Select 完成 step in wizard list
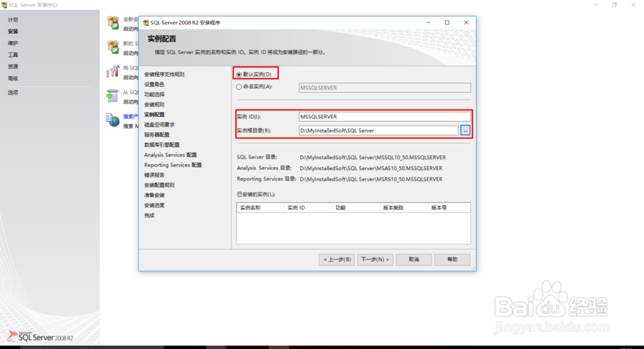The width and height of the screenshot is (644, 349). [x=149, y=215]
